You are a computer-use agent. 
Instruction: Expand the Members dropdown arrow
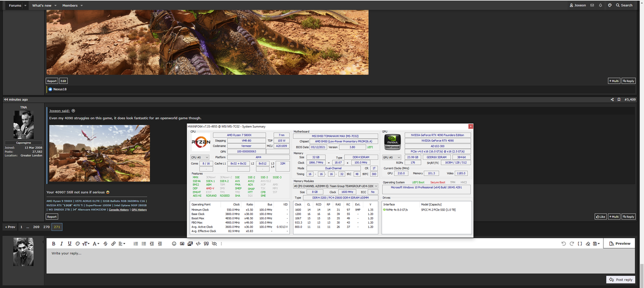click(x=82, y=5)
